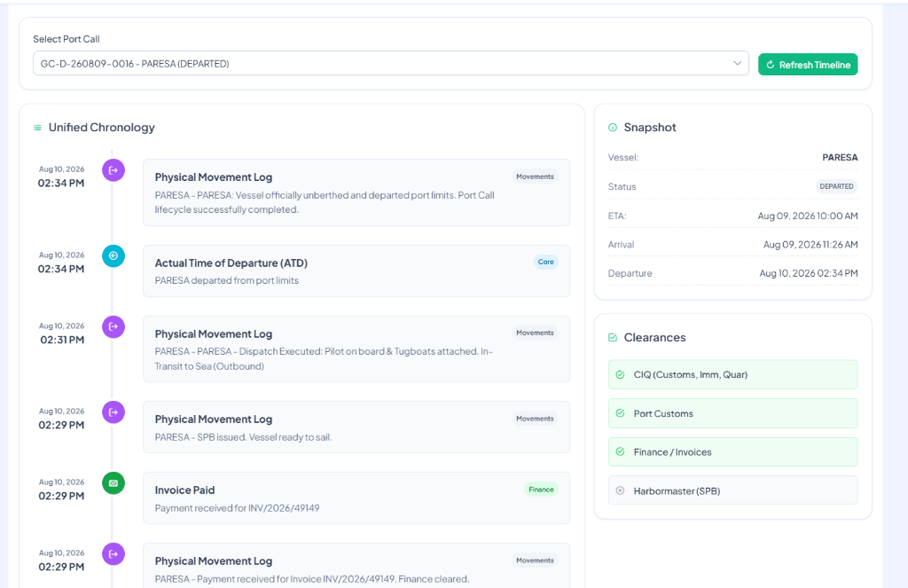The width and height of the screenshot is (908, 588).
Task: Click the "Snapshot" panel heading
Action: point(650,128)
